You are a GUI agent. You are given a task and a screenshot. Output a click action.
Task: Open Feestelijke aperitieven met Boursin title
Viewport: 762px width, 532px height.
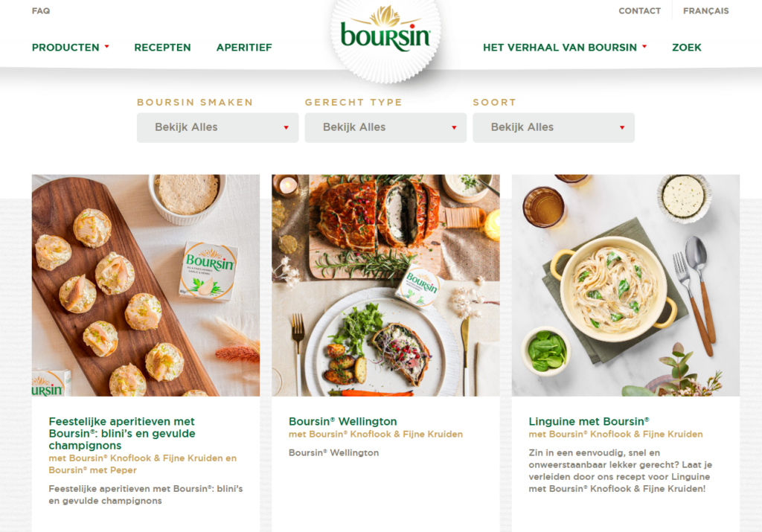(122, 433)
